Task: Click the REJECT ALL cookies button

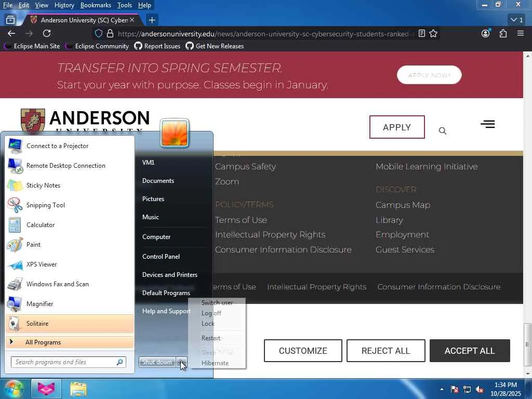Action: (x=386, y=351)
